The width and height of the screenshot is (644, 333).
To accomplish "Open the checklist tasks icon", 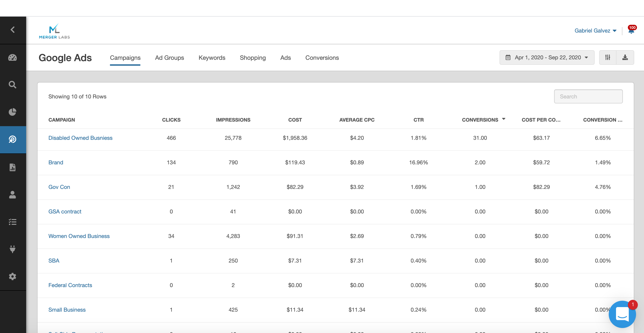I will [x=13, y=222].
